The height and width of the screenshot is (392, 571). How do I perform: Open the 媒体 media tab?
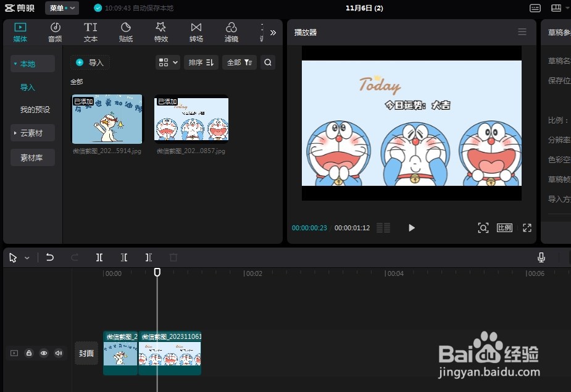[20, 32]
